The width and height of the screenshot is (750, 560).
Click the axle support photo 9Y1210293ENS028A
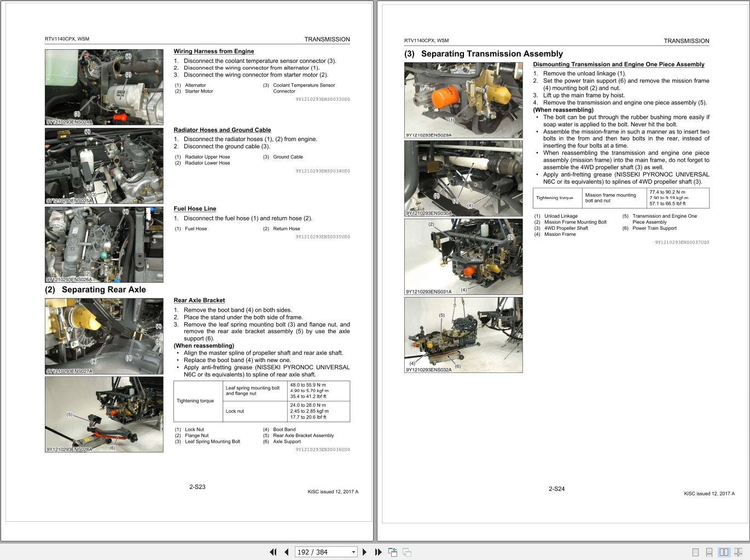tap(104, 415)
